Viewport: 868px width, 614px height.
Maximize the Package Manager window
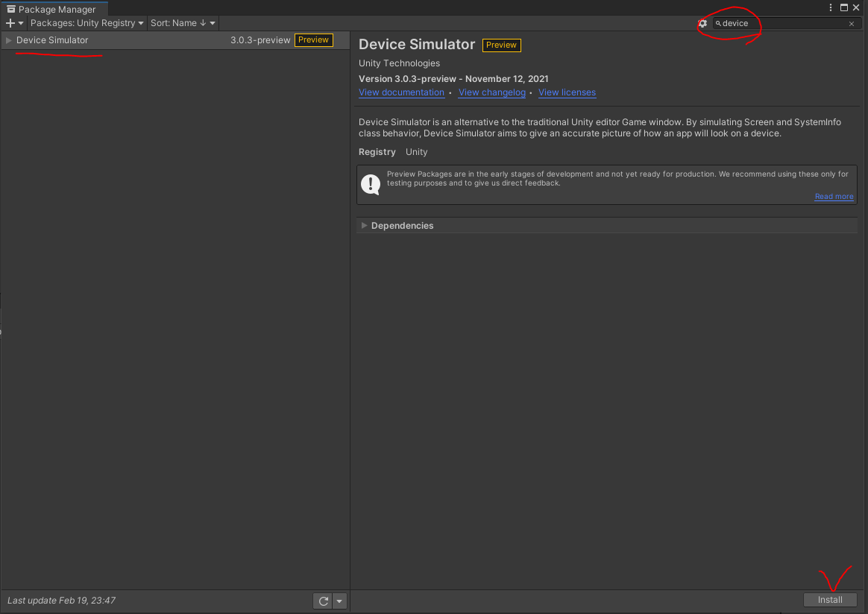843,7
